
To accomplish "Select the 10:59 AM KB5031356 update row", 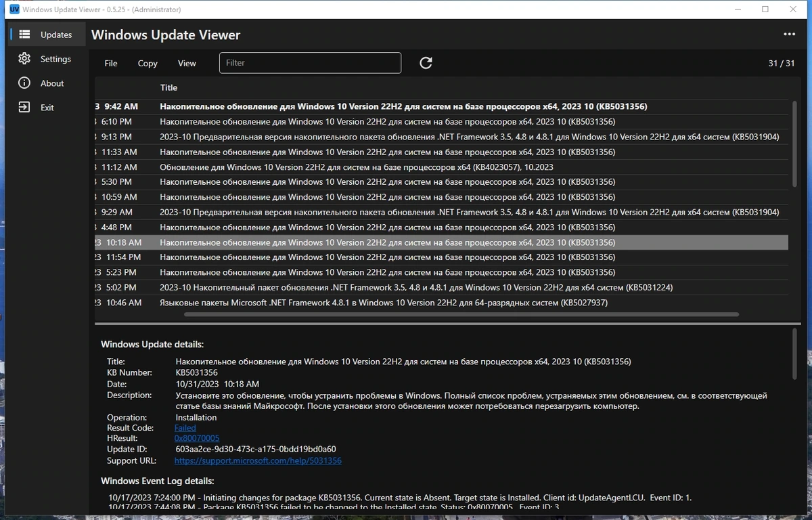I will (x=441, y=197).
